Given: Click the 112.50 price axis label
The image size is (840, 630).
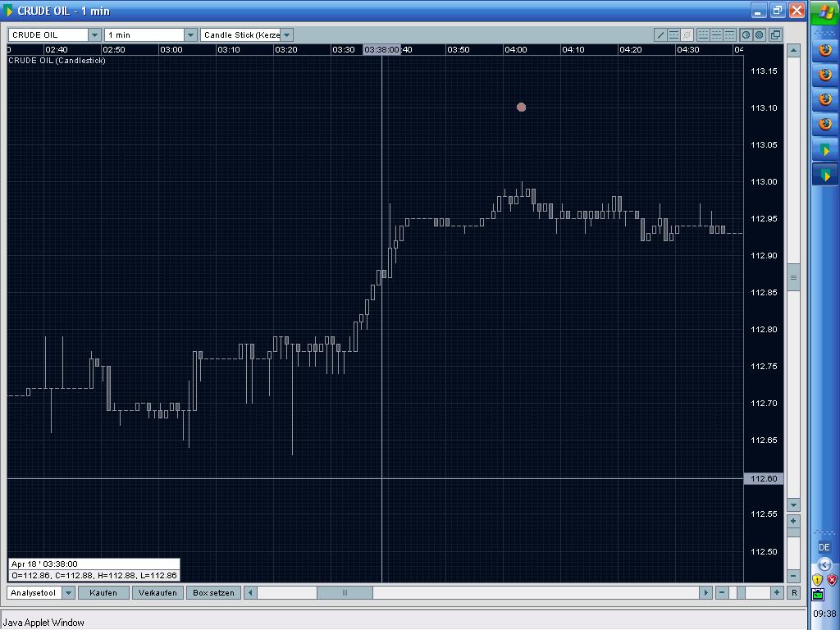Looking at the screenshot, I should pos(764,551).
